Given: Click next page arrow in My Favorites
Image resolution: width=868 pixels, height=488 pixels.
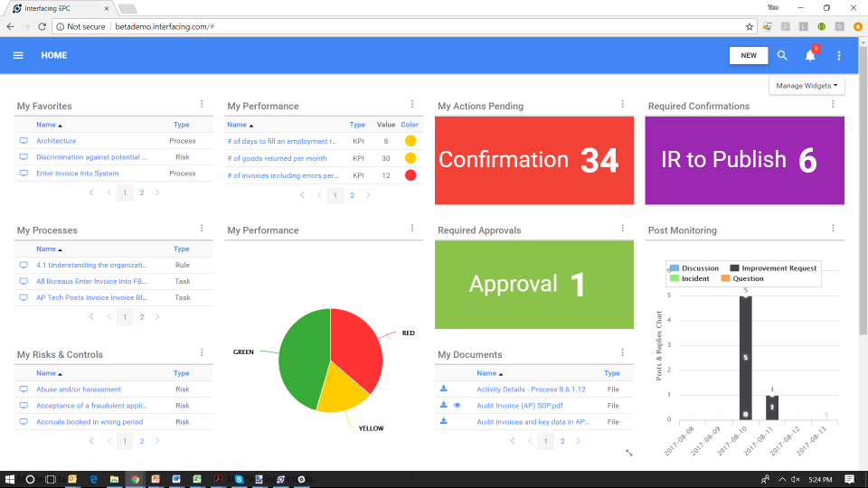Looking at the screenshot, I should click(x=157, y=192).
